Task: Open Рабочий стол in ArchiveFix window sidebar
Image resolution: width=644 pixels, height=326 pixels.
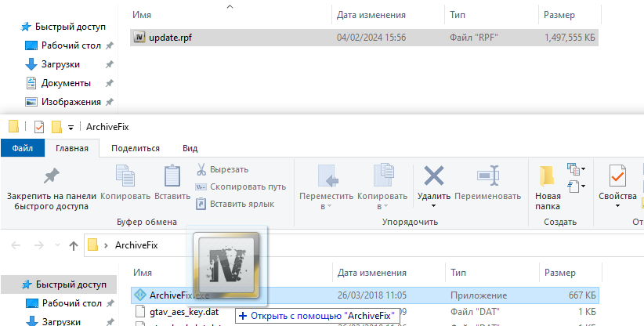Action: point(64,303)
